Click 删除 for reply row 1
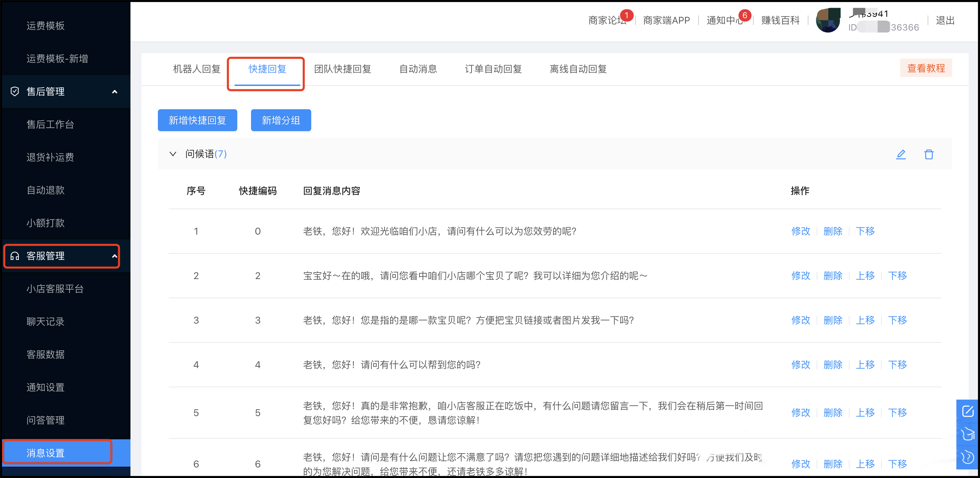 point(833,231)
